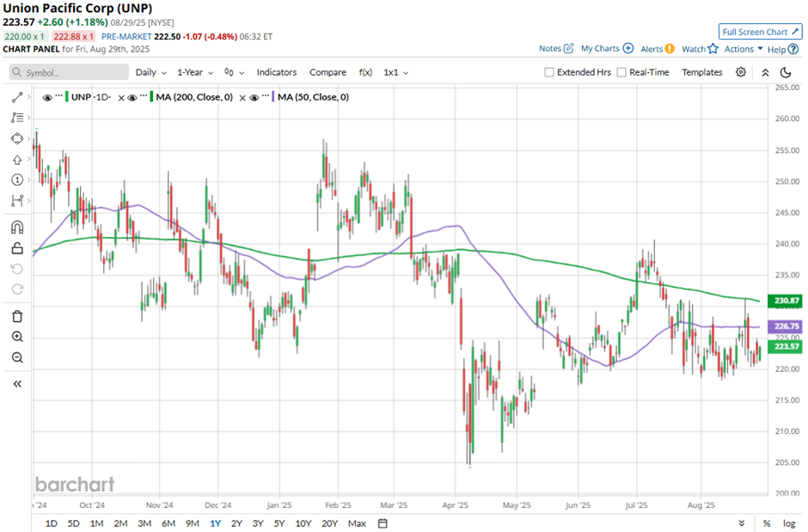The image size is (808, 532).
Task: Select the Max time range
Action: point(357,523)
